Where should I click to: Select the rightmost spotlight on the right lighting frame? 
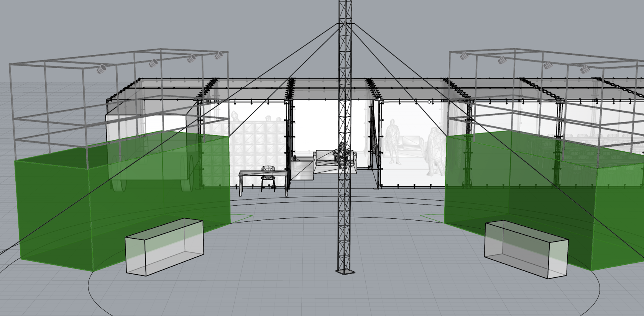point(585,69)
